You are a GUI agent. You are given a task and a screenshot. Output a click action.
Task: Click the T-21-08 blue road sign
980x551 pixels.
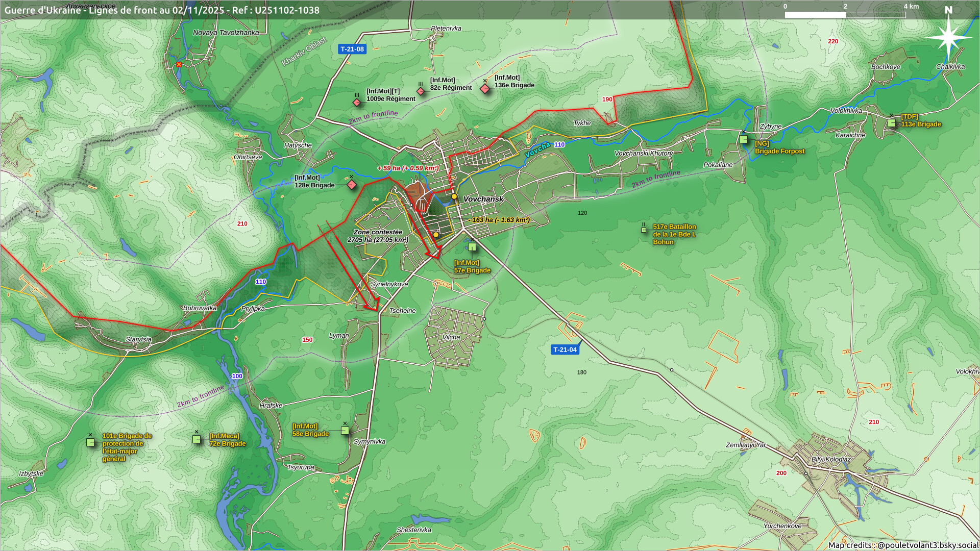(352, 49)
